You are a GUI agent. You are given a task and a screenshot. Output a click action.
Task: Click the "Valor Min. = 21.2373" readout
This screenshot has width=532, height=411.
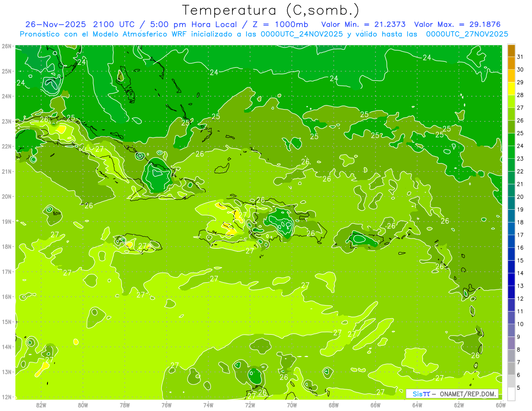364,24
